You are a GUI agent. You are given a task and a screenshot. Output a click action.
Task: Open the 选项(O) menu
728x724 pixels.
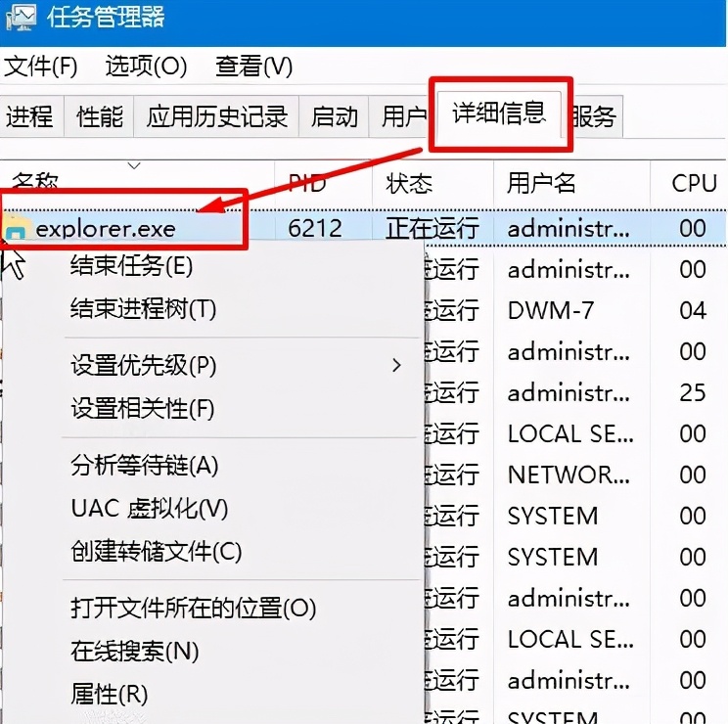146,67
